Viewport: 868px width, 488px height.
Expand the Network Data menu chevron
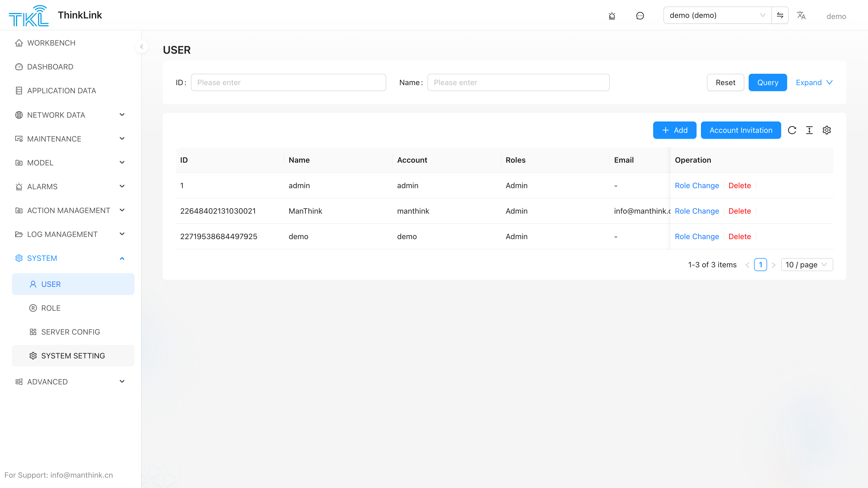pos(122,115)
